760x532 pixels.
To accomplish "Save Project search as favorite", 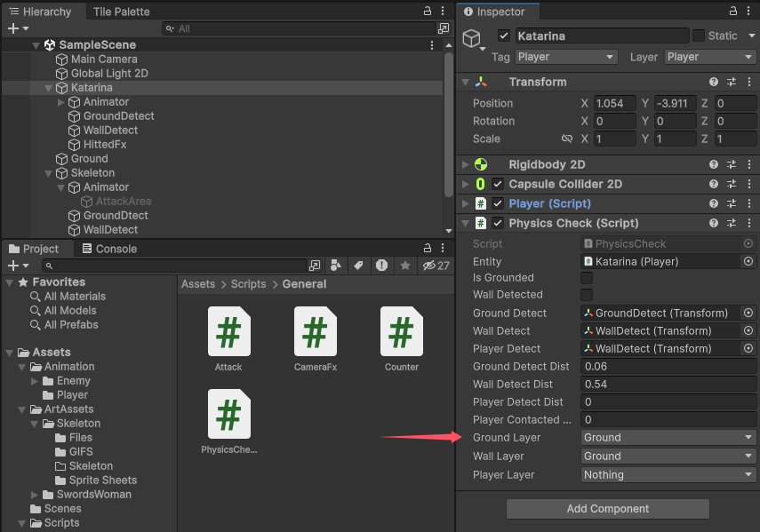I will click(x=405, y=266).
